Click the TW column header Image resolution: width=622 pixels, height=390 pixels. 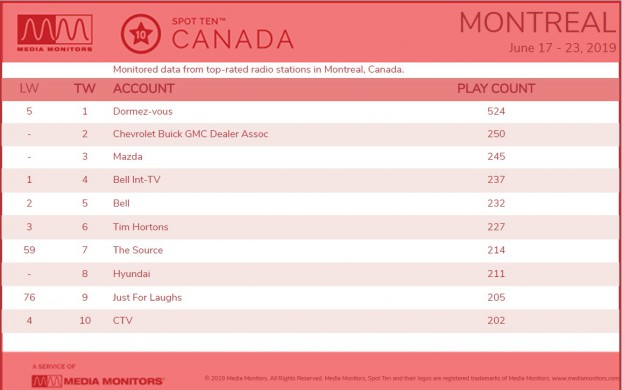pos(84,88)
